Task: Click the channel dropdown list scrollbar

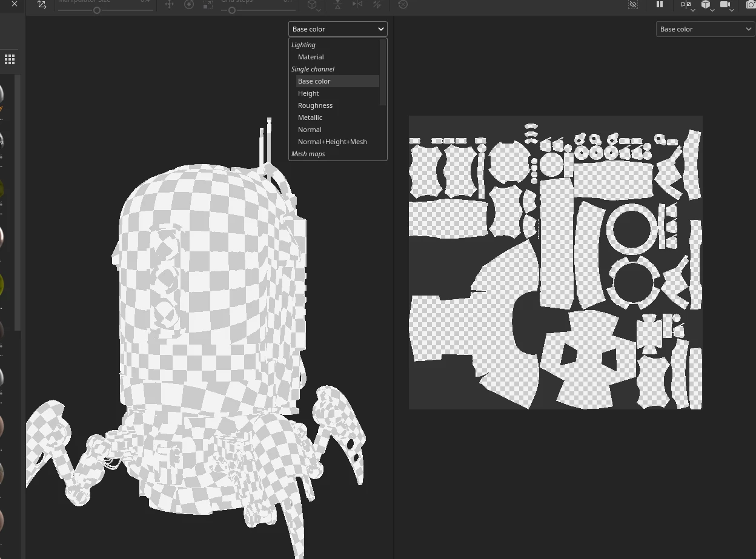Action: (x=383, y=73)
